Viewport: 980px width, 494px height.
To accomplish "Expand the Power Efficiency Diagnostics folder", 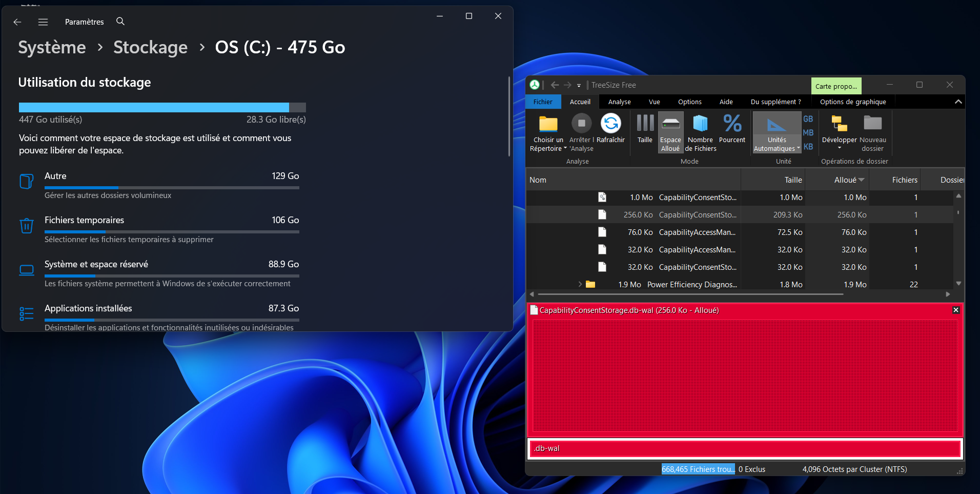I will coord(580,284).
